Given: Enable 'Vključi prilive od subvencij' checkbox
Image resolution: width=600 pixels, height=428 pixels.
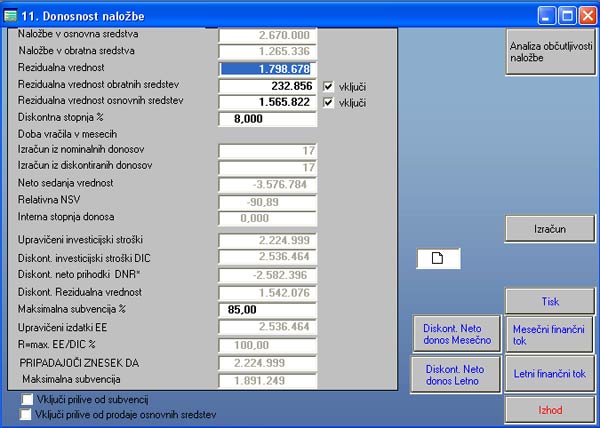Looking at the screenshot, I should [x=26, y=399].
